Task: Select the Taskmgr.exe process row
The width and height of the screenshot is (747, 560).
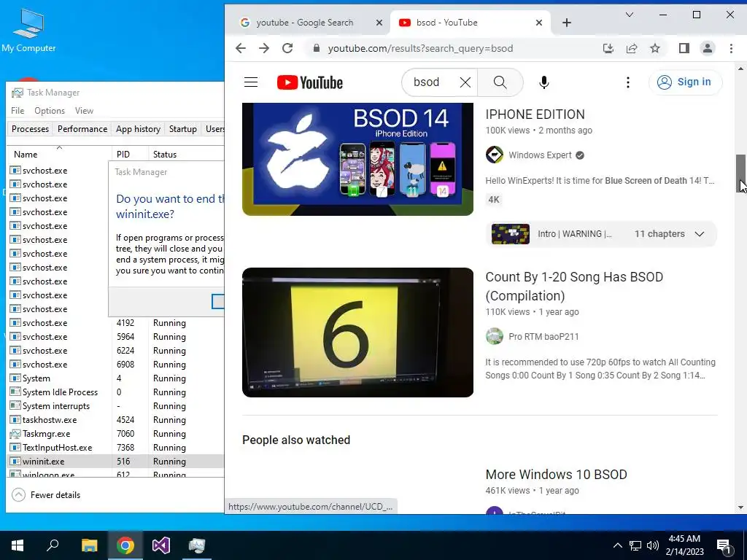Action: coord(116,434)
